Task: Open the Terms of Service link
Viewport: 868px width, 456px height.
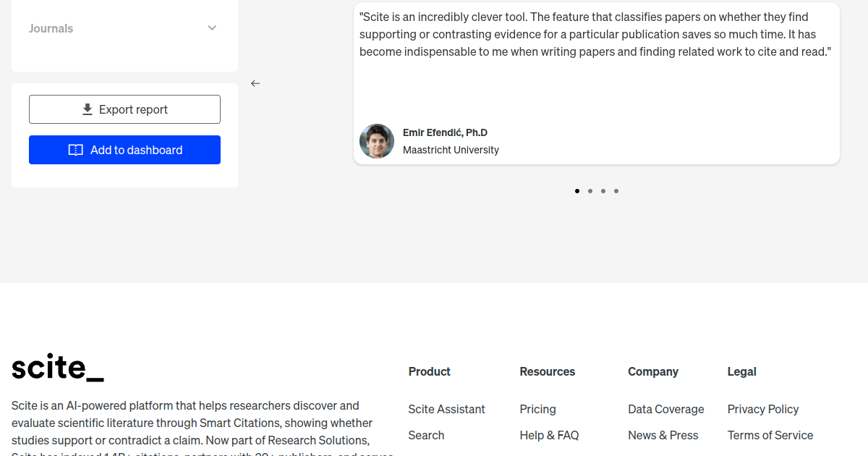Action: tap(770, 435)
